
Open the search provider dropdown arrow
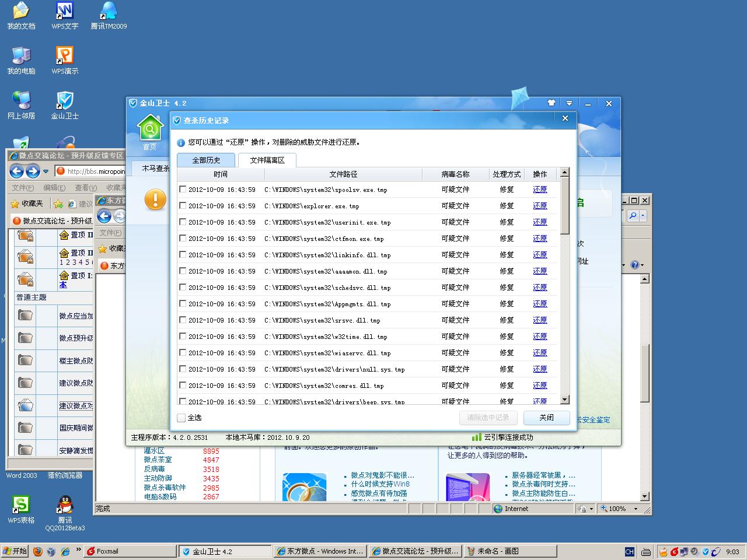[643, 216]
